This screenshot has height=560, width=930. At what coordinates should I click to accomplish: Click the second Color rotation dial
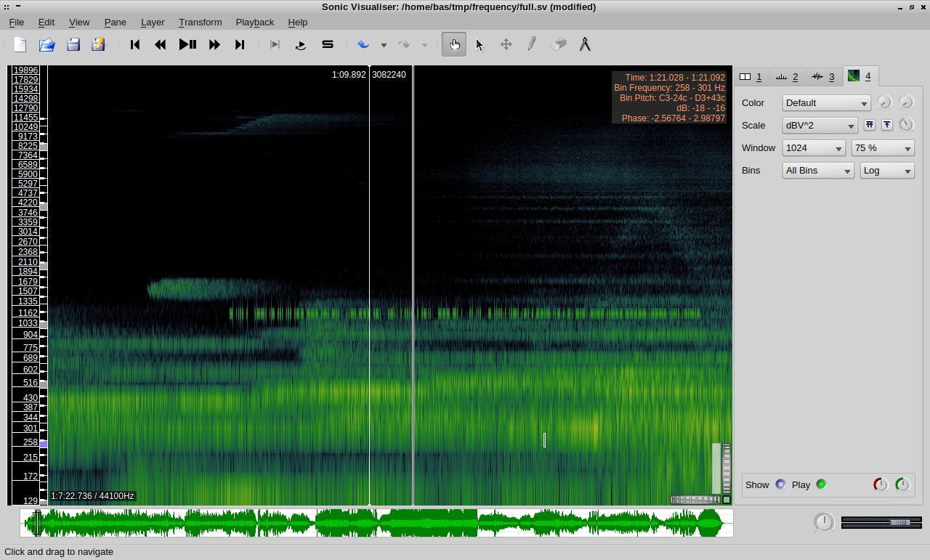coord(906,102)
